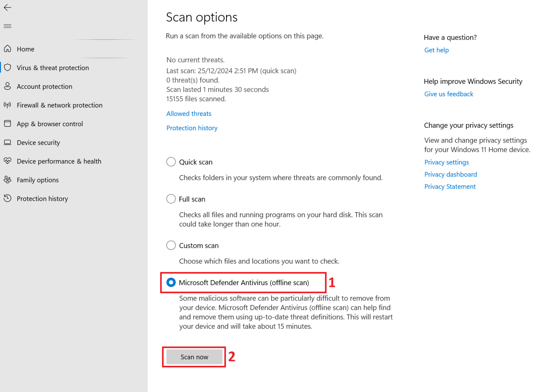Open Device performance & health heart icon

8,161
